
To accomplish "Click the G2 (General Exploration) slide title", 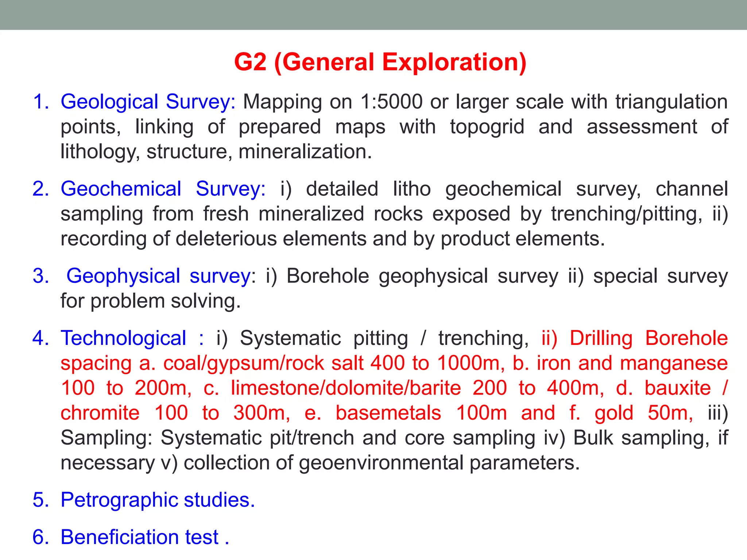I will 380,62.
